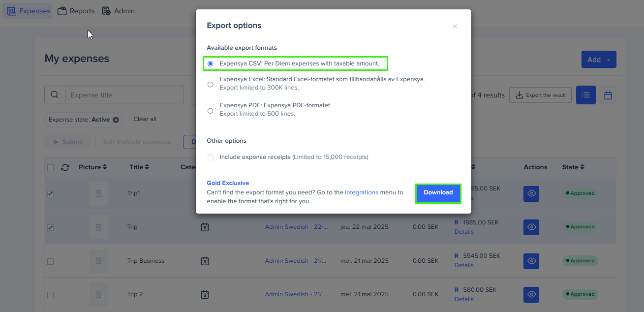Open the Admin tab
The image size is (644, 312).
click(x=118, y=11)
